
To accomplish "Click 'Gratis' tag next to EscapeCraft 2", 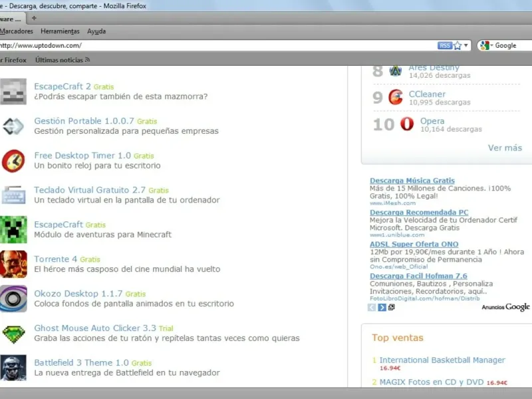I will [104, 87].
